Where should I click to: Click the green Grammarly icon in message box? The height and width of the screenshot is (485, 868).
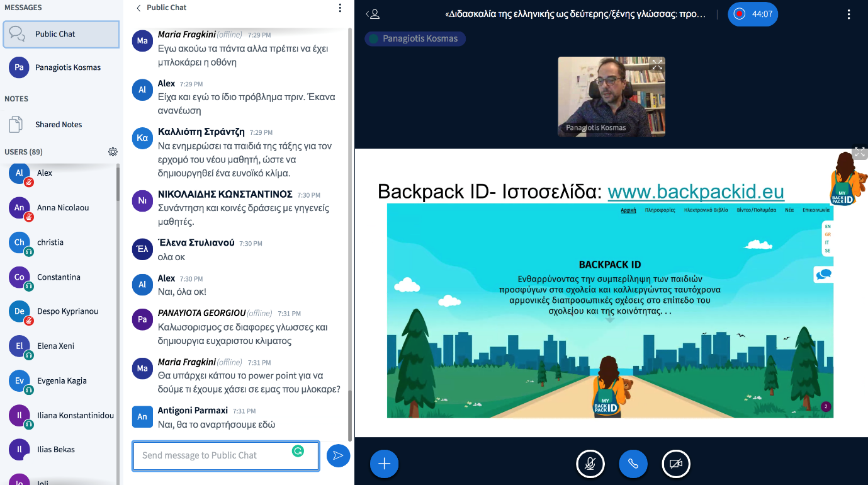(298, 451)
